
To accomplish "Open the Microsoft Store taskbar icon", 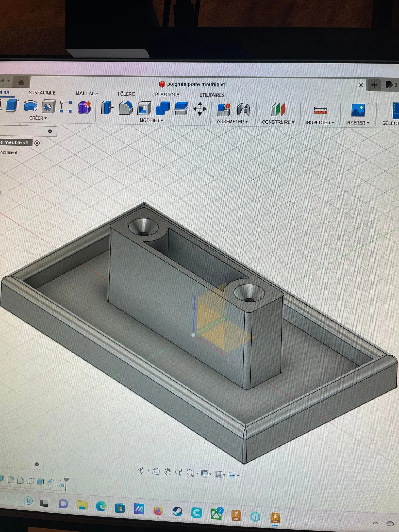I will pos(120,508).
